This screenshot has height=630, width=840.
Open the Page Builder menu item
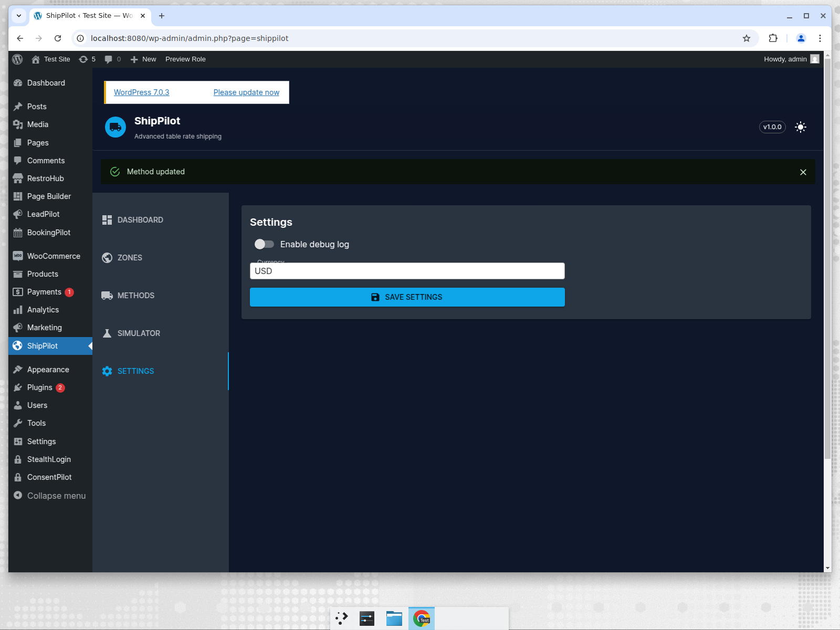[50, 196]
